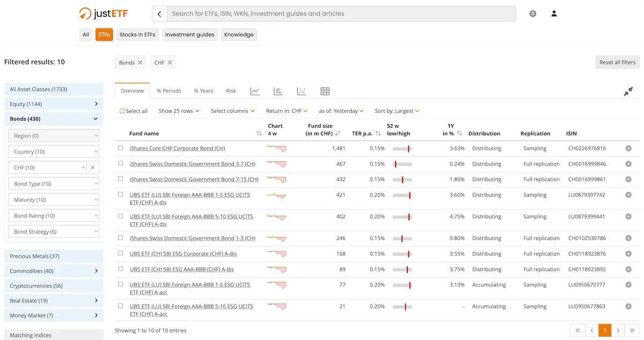
Task: Sort by Fund name column arrows
Action: (x=259, y=133)
